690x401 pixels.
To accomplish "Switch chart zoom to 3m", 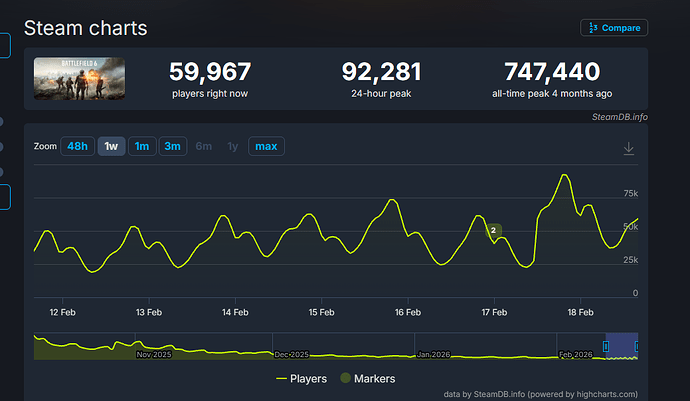I will (x=172, y=146).
